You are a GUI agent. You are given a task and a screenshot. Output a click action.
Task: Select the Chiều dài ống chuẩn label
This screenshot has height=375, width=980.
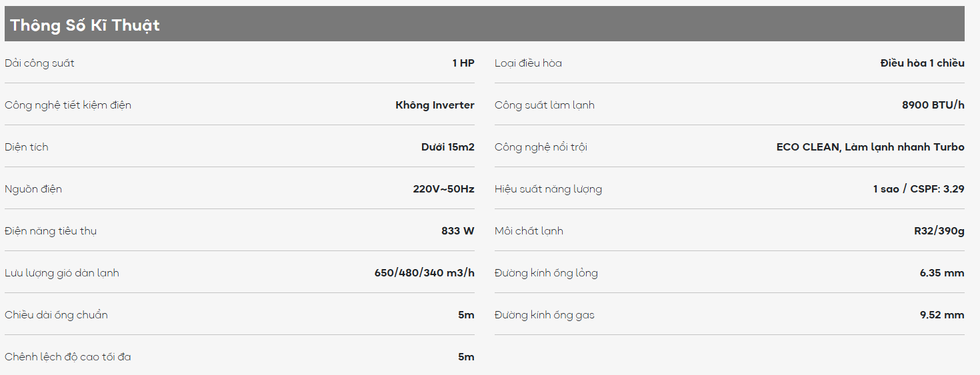click(x=56, y=315)
